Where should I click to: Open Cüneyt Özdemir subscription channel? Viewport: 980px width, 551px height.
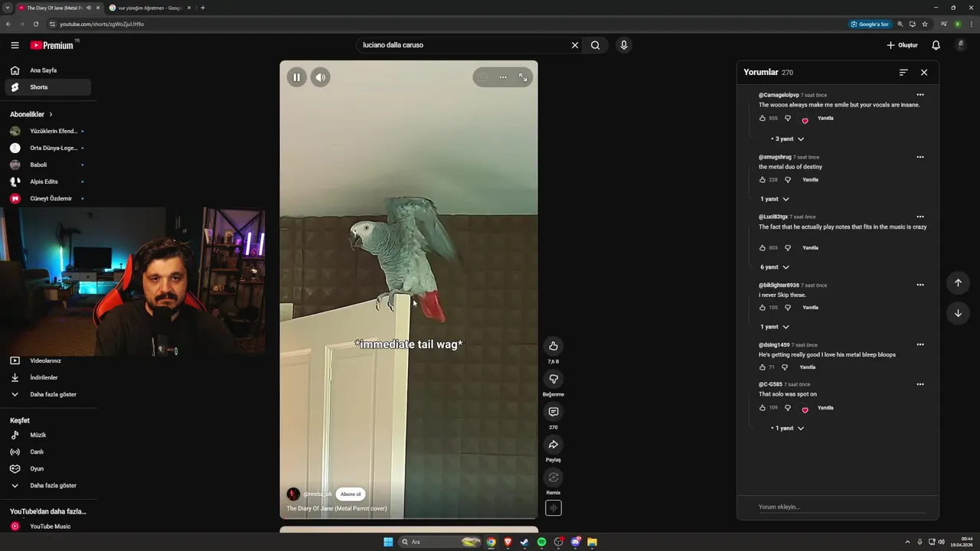pyautogui.click(x=47, y=198)
